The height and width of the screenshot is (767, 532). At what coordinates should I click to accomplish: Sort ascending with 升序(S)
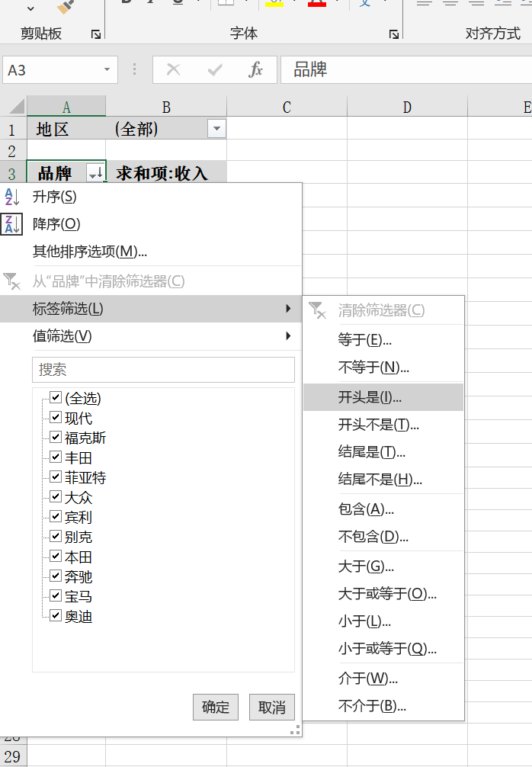[151, 197]
